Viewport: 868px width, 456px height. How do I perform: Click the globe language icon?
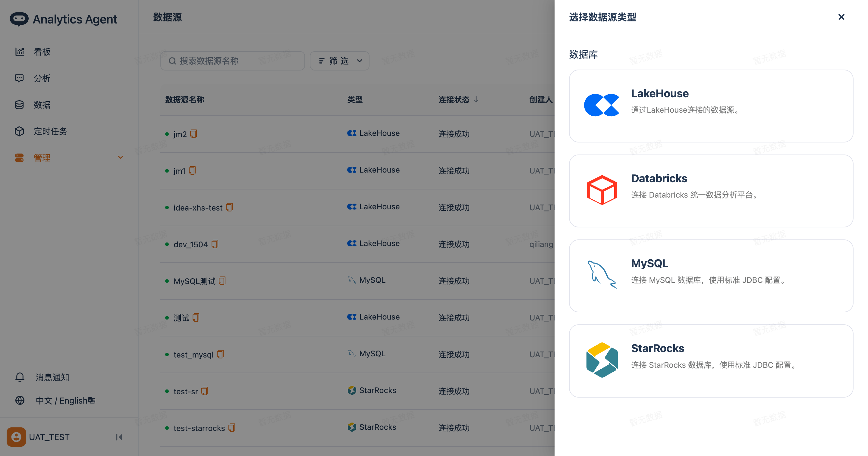point(20,401)
